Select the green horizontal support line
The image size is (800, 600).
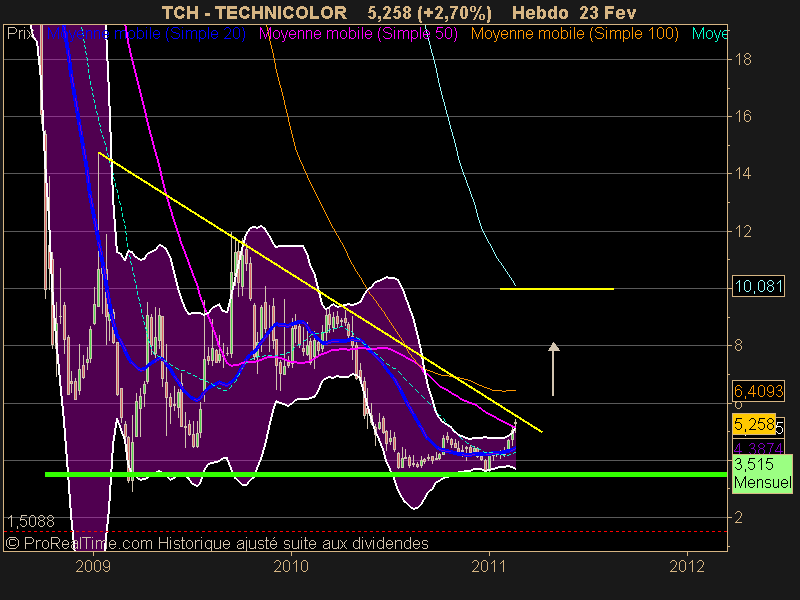(386, 474)
